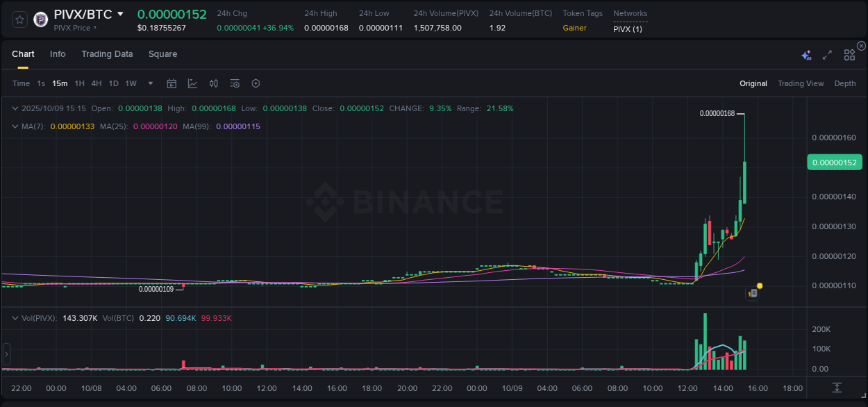Open the Square tab

pos(162,53)
